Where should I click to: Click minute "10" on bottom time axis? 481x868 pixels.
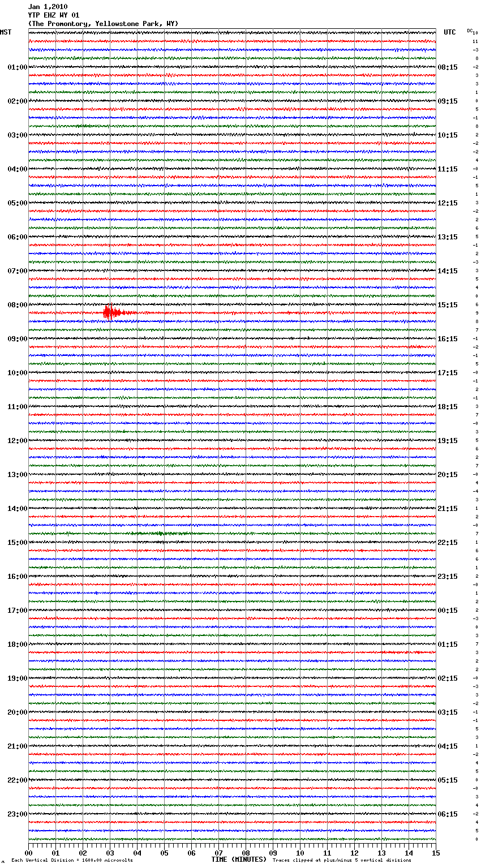coord(300,852)
